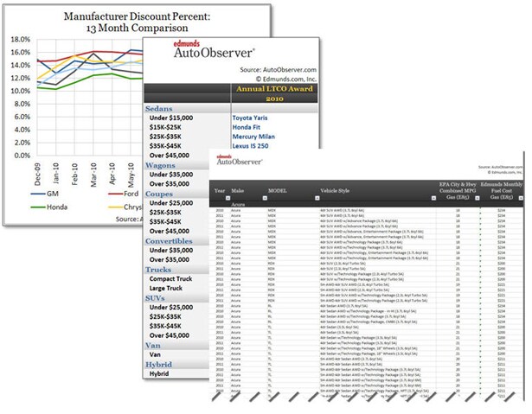Follow the Mercury Milan link
Image resolution: width=532 pixels, height=414 pixels.
253,137
